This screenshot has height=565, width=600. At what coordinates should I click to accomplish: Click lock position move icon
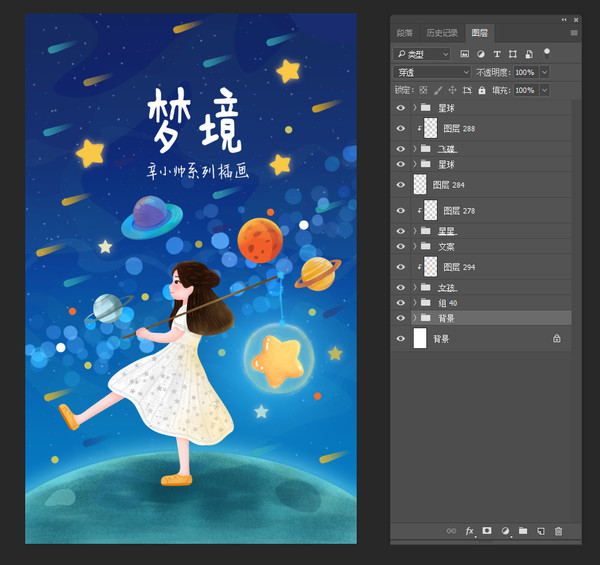click(452, 90)
